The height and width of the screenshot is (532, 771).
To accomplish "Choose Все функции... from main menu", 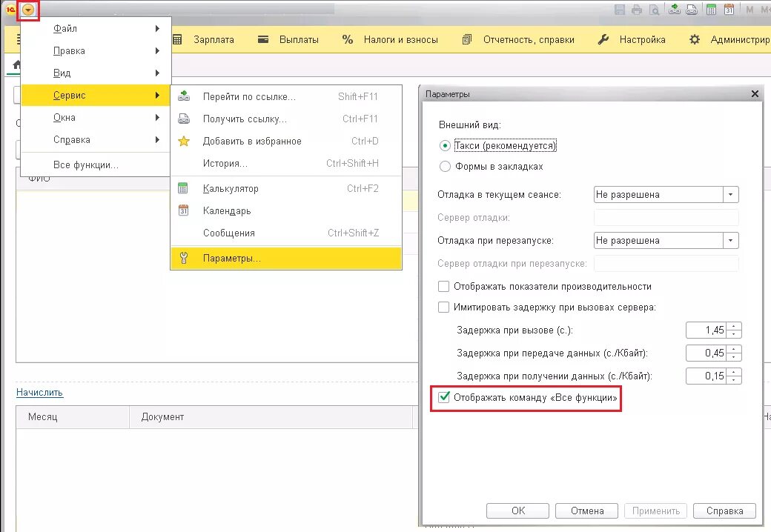I will (96, 165).
